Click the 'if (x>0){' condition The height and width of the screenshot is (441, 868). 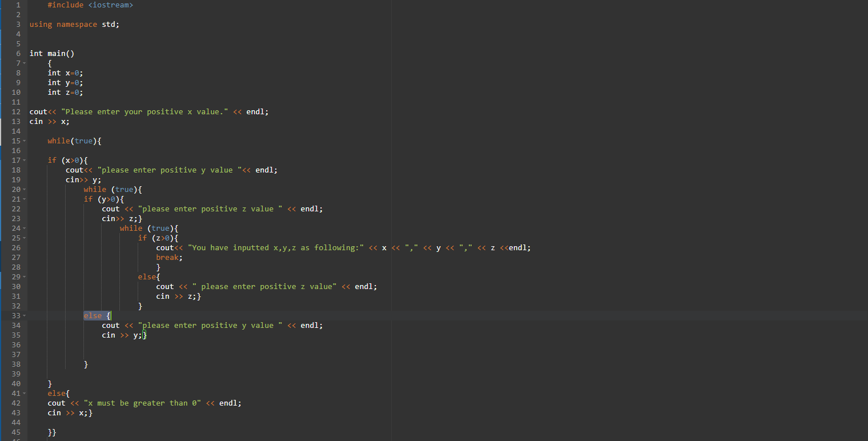click(x=68, y=160)
